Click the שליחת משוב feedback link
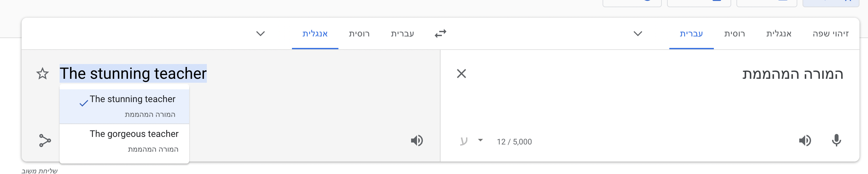Image resolution: width=868 pixels, height=174 pixels. click(x=39, y=171)
